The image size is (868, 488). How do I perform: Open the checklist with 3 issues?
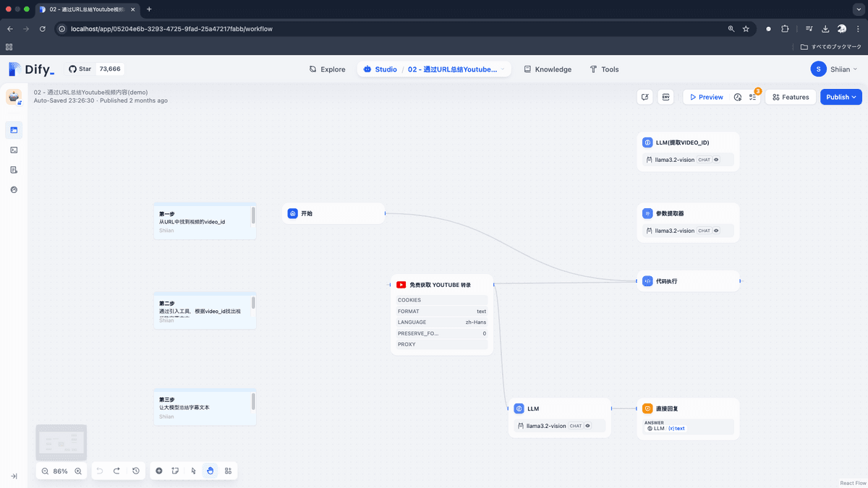tap(753, 97)
